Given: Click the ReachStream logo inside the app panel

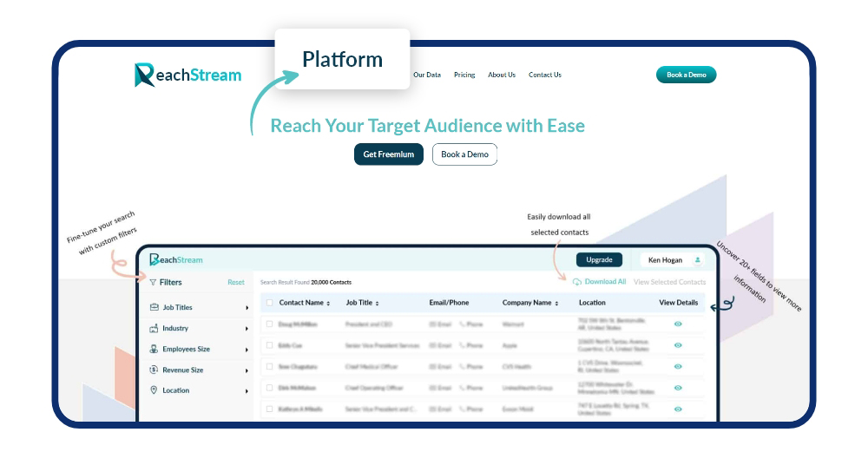Looking at the screenshot, I should pos(176,259).
